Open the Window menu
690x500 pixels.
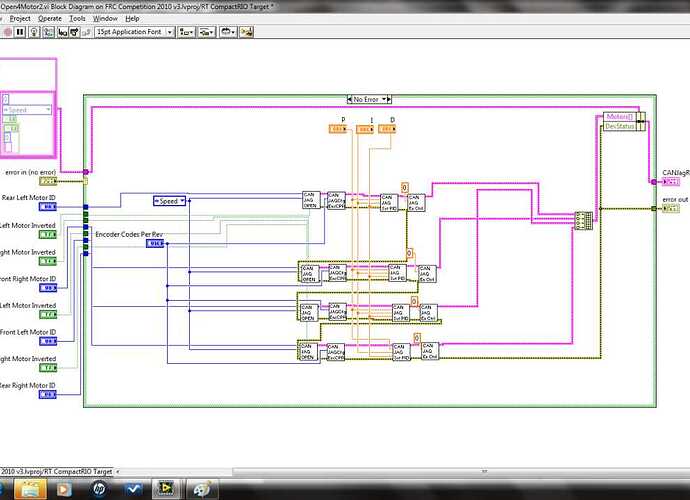tap(105, 18)
